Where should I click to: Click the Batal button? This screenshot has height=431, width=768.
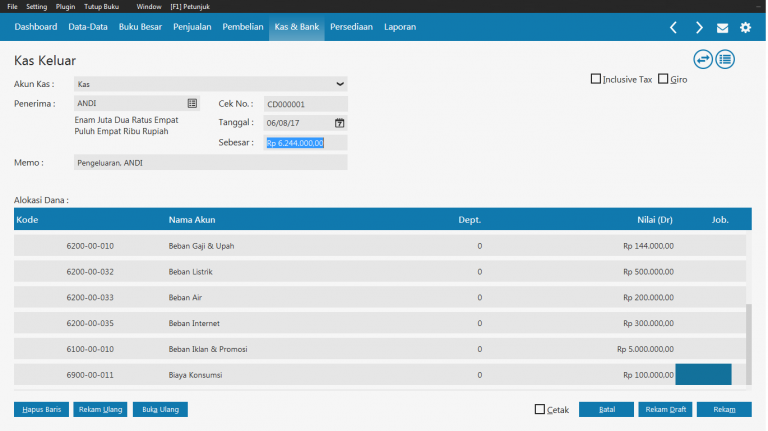(x=607, y=409)
